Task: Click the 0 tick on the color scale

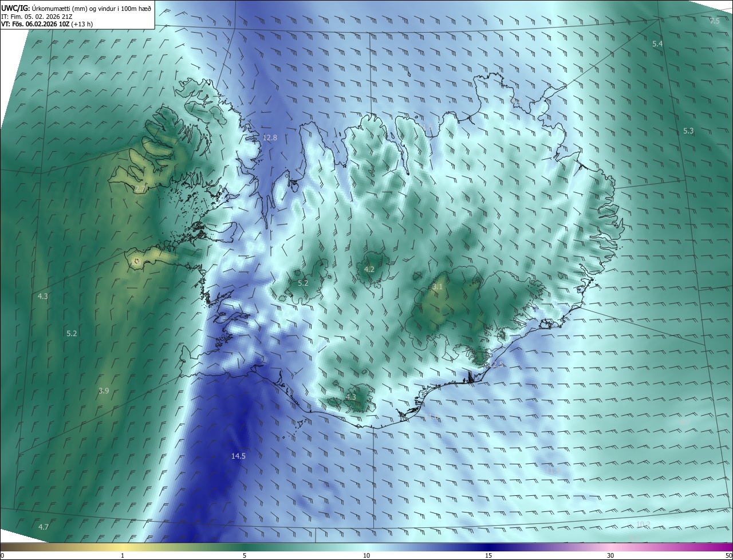Action: tap(2, 555)
